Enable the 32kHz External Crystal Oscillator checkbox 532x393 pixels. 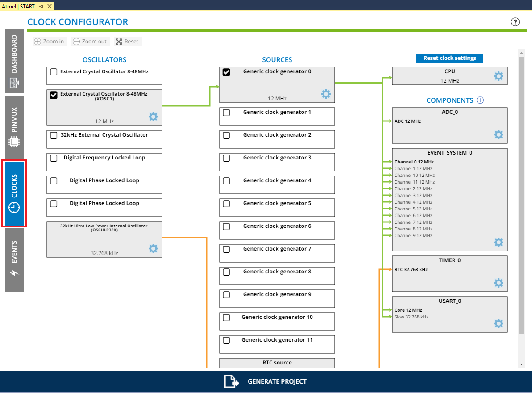point(54,135)
